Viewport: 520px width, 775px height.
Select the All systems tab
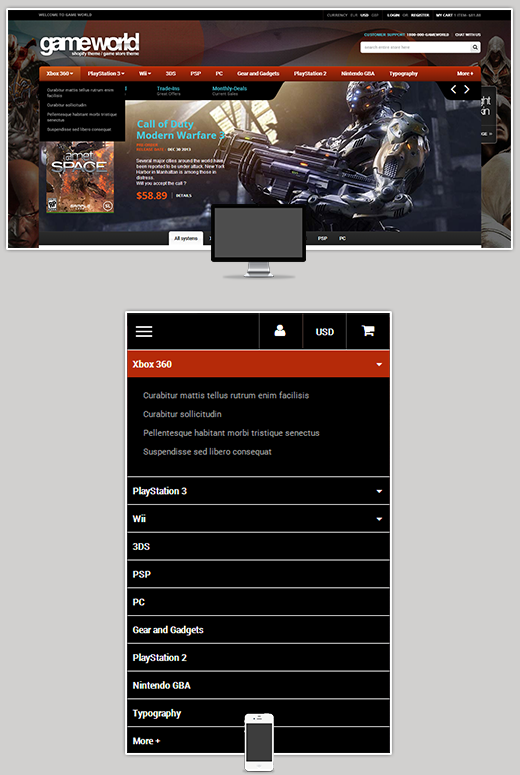coord(186,238)
